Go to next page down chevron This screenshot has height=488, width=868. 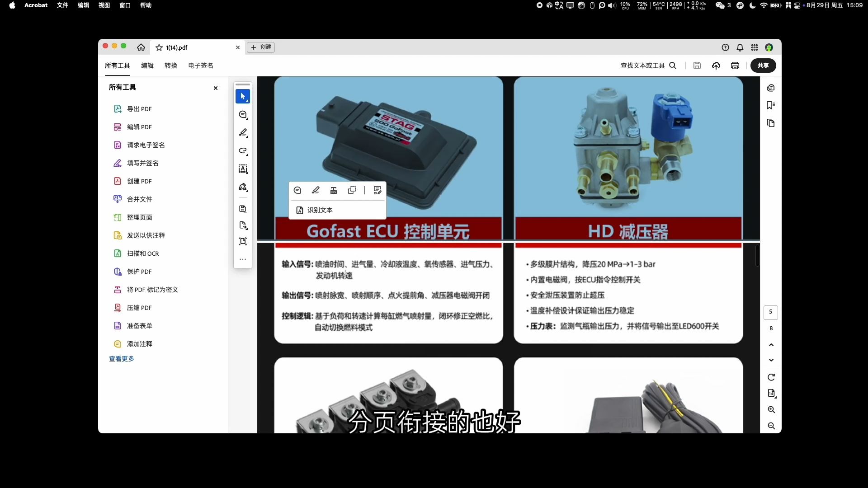tap(771, 360)
